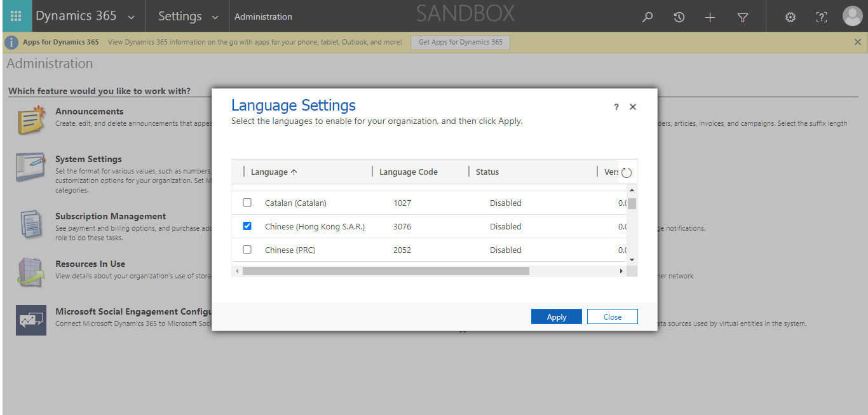
Task: Click Disabled status in Catalan row
Action: (505, 203)
